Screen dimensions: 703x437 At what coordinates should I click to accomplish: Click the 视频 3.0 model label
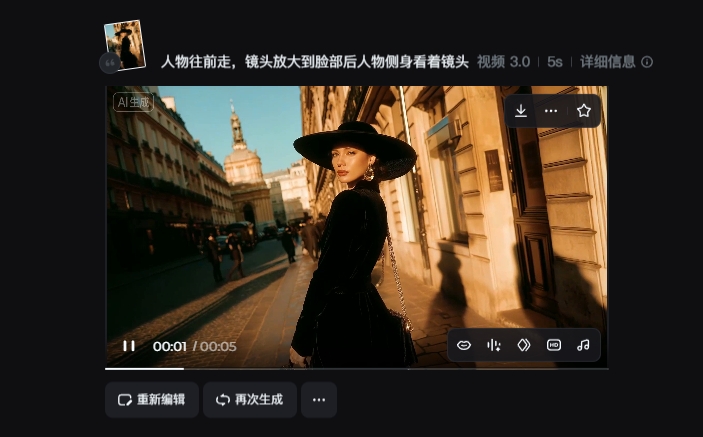503,62
